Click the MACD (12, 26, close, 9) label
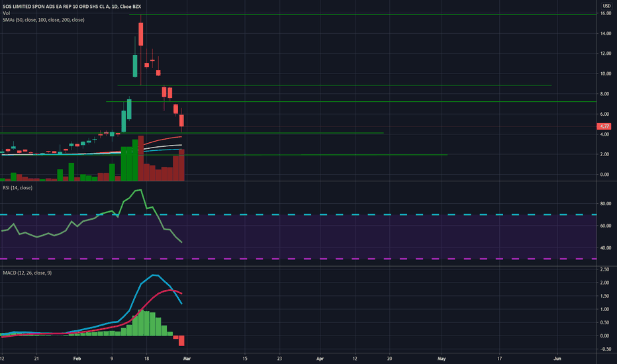Screen dimensions: 617x364 pyautogui.click(x=27, y=273)
